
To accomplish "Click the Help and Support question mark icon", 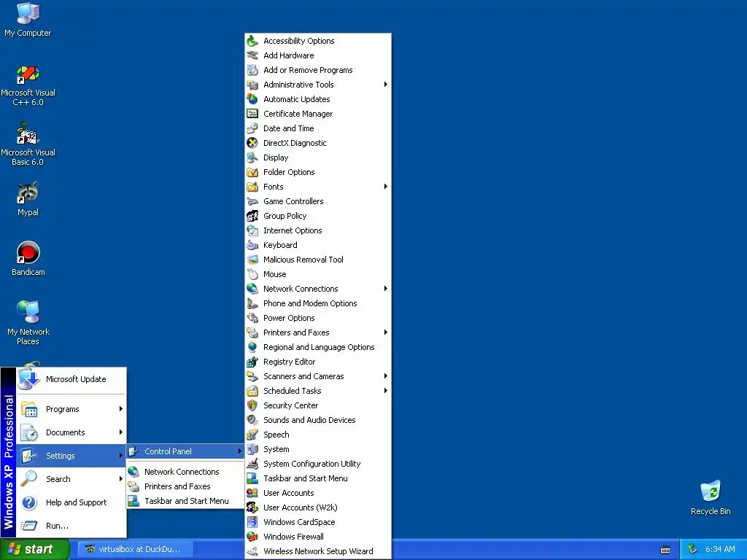I will (29, 502).
